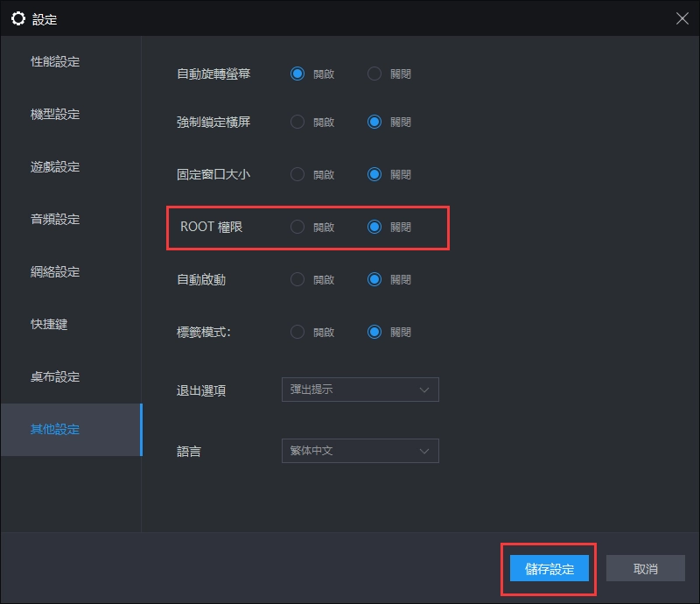Enable ROOT 權限
This screenshot has width=700, height=604.
[297, 226]
